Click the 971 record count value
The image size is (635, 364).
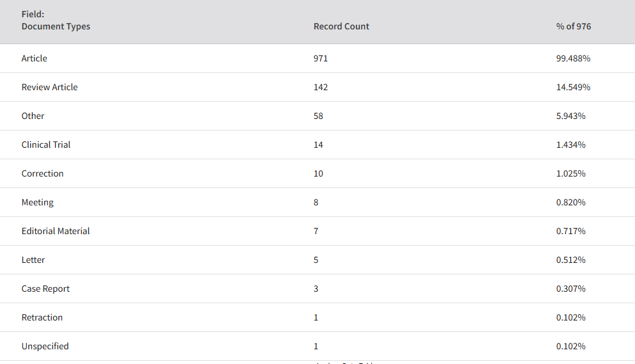click(320, 58)
